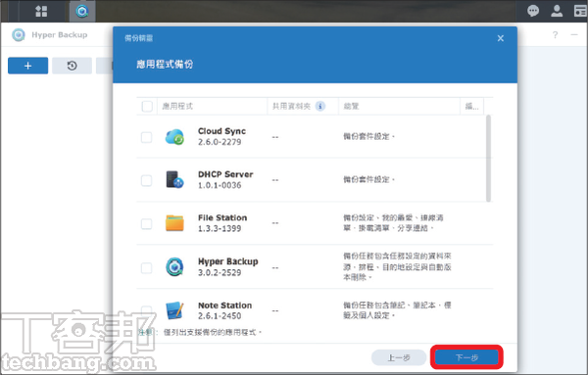Viewport: 588px width, 375px height.
Task: Check the DHCP Server checkbox
Action: 147,180
